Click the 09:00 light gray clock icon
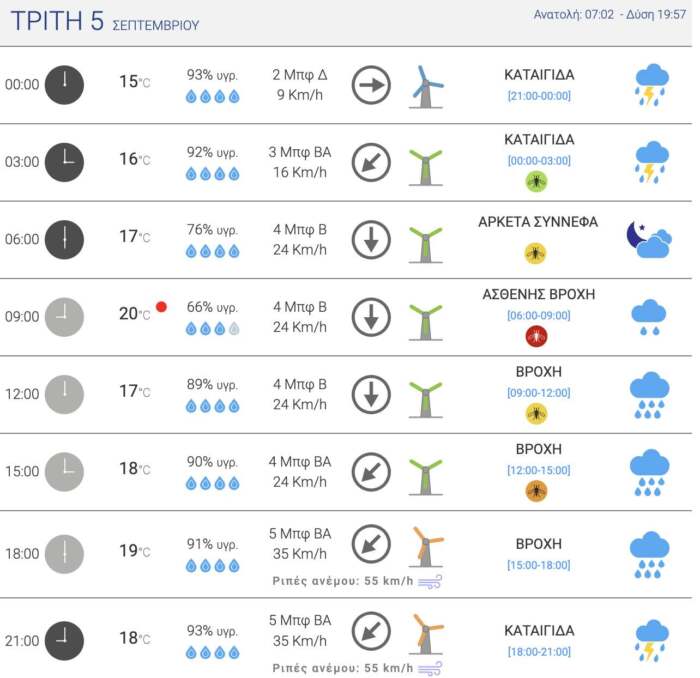 point(64,317)
